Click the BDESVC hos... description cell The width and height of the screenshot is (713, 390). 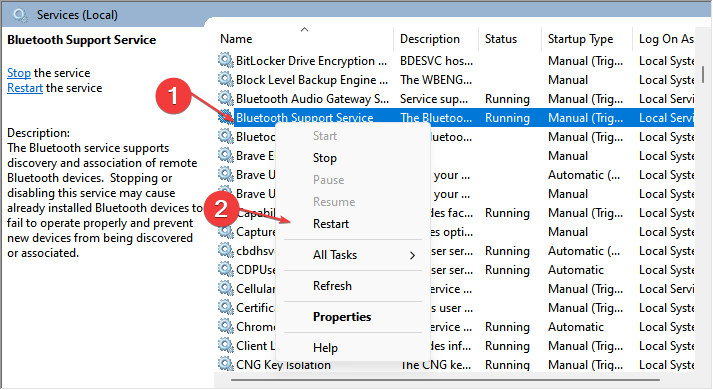click(x=437, y=60)
